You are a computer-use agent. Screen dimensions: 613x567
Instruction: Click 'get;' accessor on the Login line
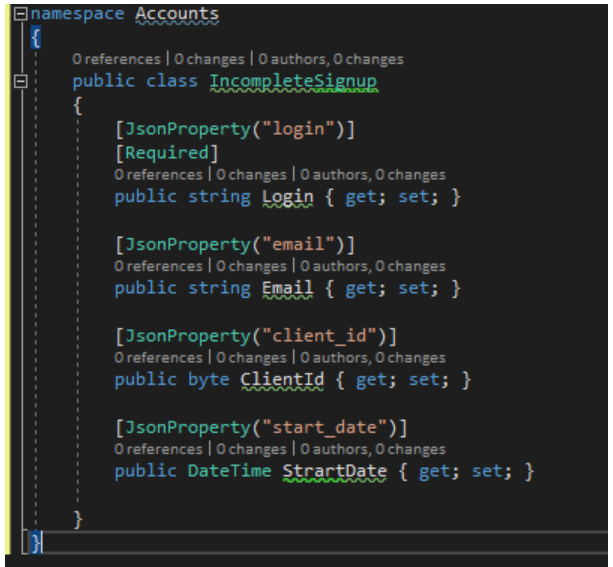pos(366,197)
